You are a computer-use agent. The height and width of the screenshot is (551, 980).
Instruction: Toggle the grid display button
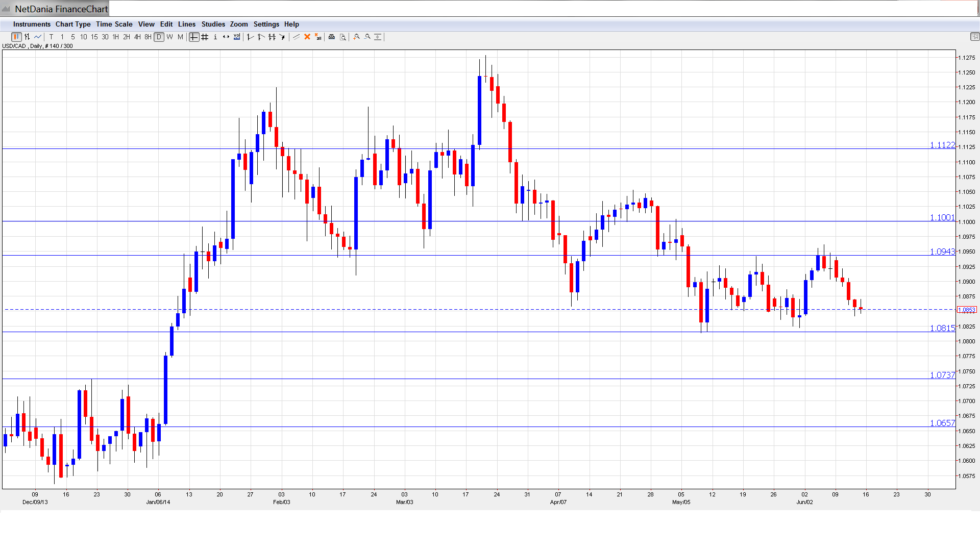[205, 37]
